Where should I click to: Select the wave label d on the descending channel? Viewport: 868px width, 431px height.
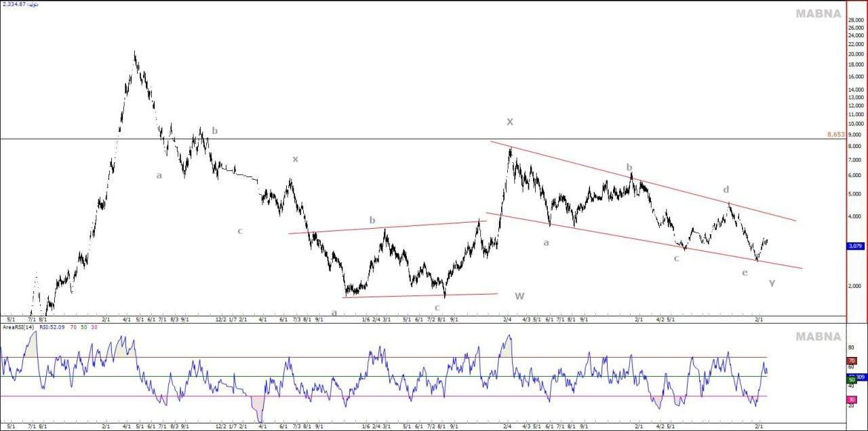[726, 189]
